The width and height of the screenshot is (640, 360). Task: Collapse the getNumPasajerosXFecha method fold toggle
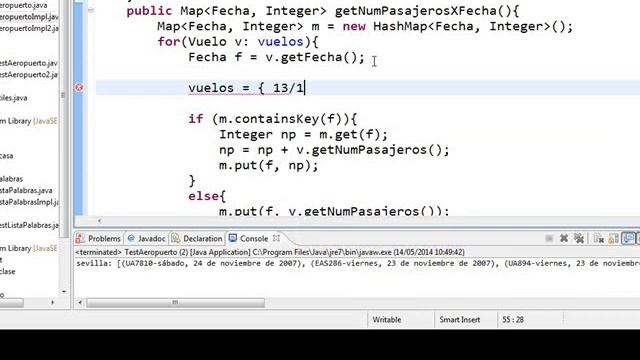[x=91, y=10]
